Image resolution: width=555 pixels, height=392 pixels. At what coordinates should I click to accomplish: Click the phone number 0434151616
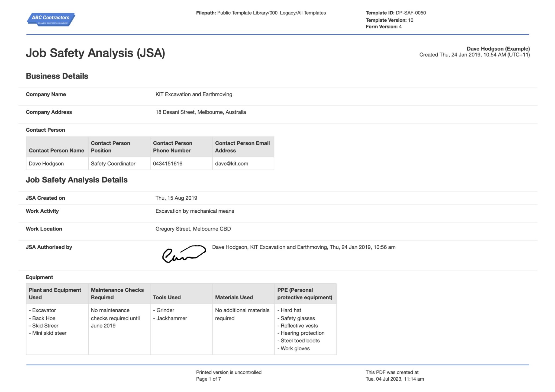[167, 164]
